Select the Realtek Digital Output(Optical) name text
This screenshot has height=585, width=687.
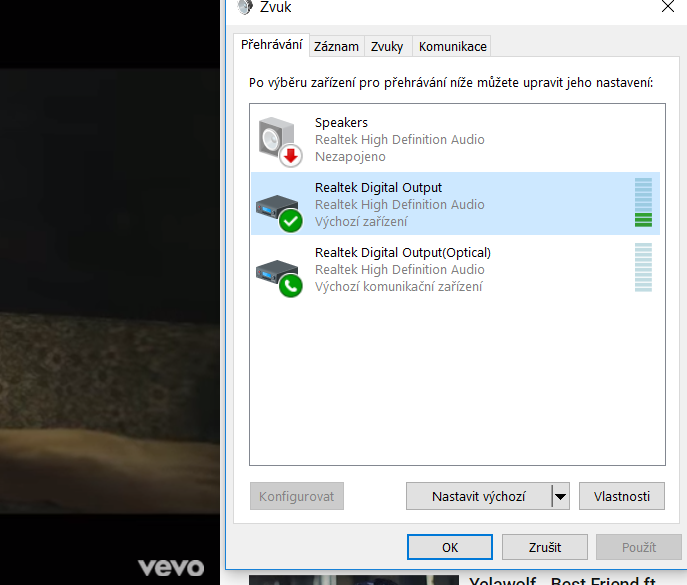click(x=403, y=253)
